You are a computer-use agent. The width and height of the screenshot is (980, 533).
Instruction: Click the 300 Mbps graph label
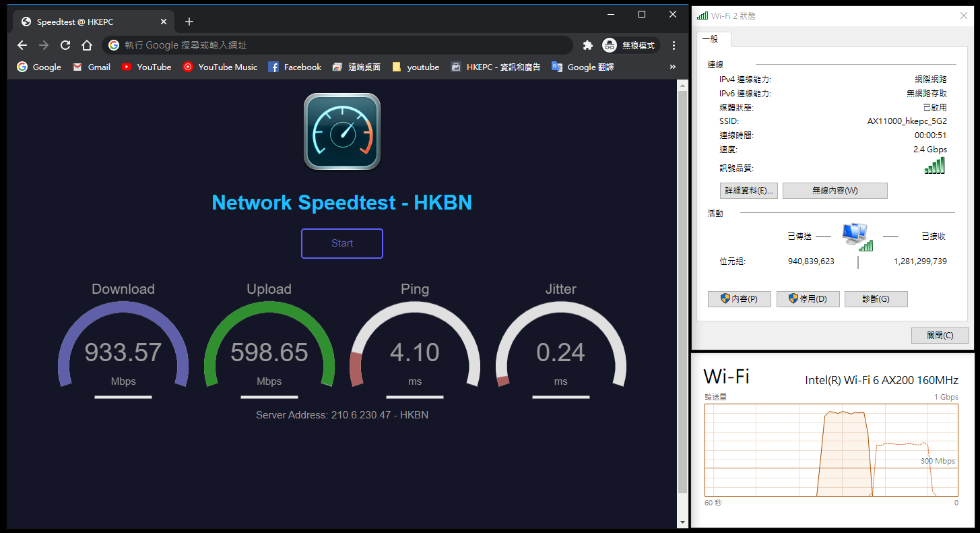938,461
